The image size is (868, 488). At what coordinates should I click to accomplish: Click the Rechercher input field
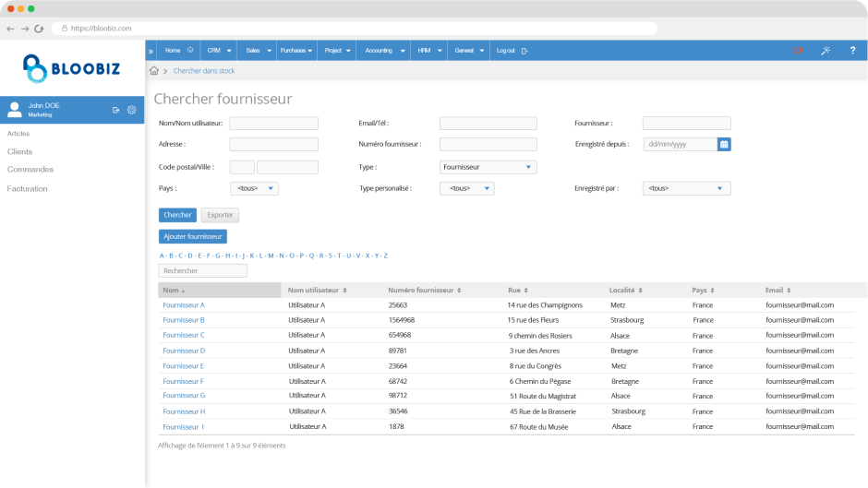coord(203,271)
